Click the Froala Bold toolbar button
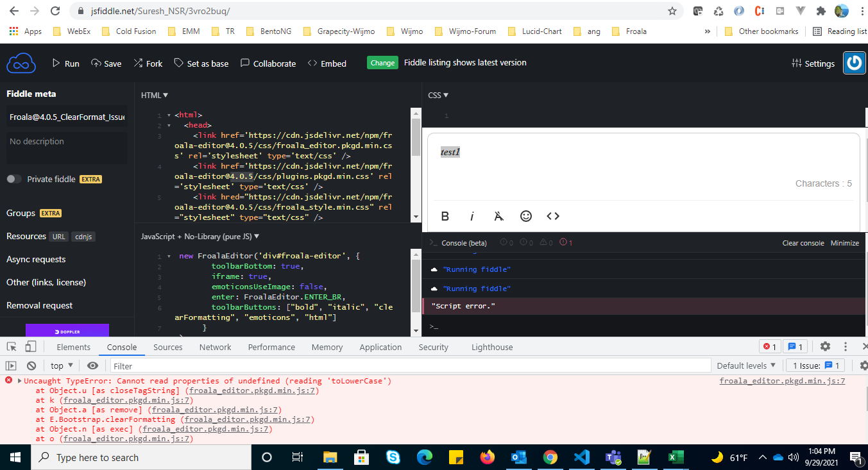Image resolution: width=868 pixels, height=470 pixels. tap(445, 216)
